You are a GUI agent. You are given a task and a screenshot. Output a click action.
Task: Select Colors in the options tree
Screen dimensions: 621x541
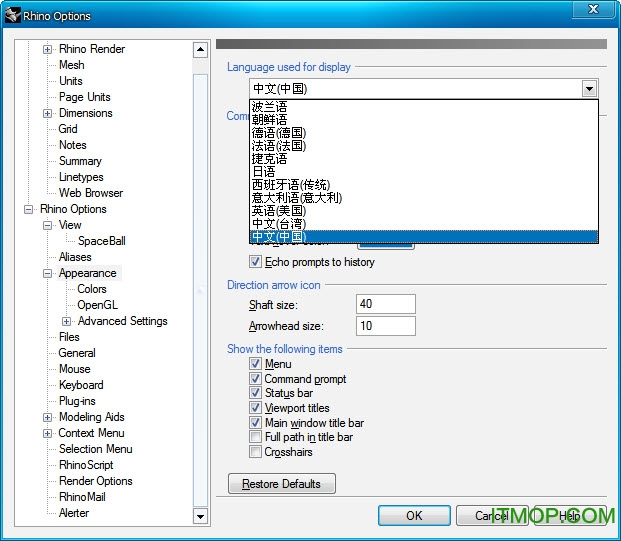(x=92, y=289)
